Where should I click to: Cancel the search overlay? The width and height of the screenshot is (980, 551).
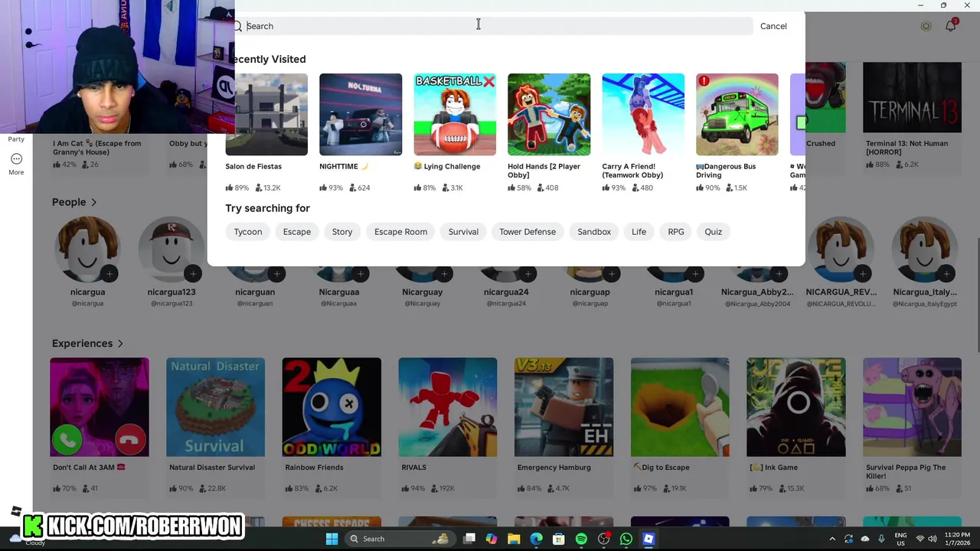(x=773, y=26)
